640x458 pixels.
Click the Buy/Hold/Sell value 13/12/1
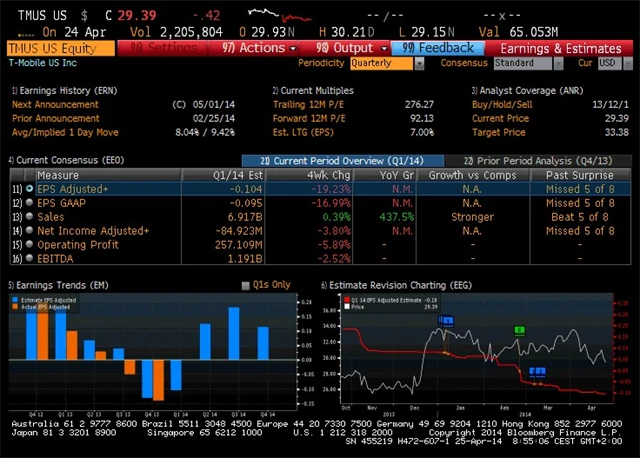click(611, 104)
